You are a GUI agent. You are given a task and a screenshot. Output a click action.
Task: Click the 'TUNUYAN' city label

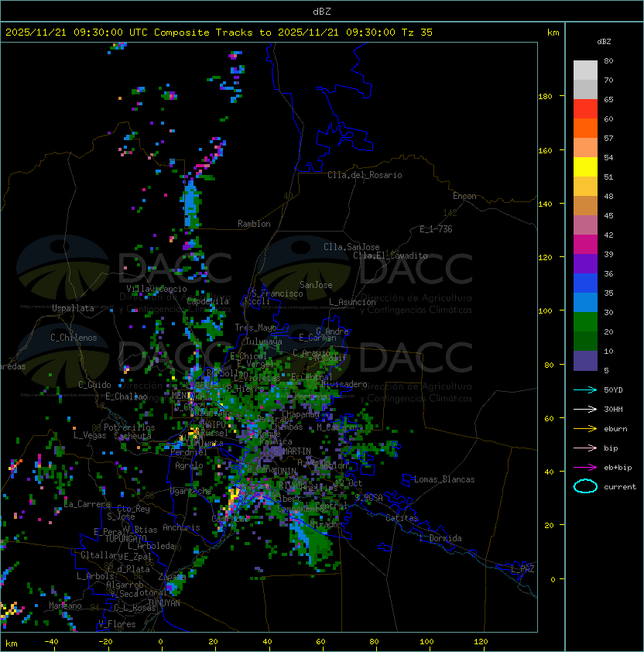163,603
